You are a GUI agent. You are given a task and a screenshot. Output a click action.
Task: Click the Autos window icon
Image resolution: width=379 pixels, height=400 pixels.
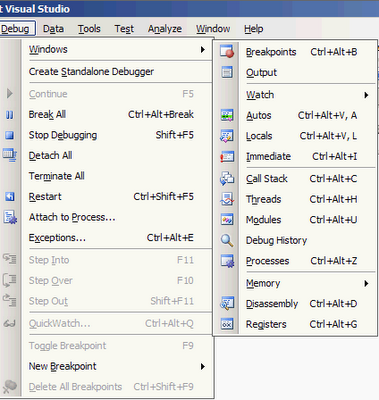point(227,115)
